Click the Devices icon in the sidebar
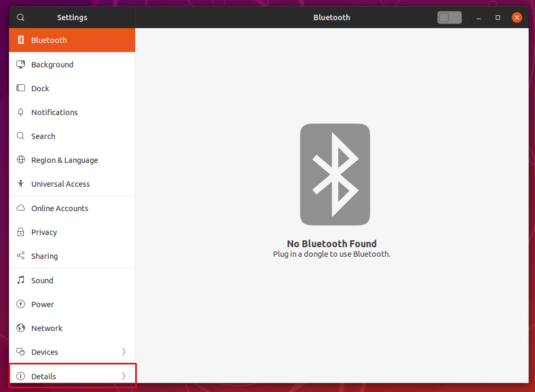 tap(21, 352)
